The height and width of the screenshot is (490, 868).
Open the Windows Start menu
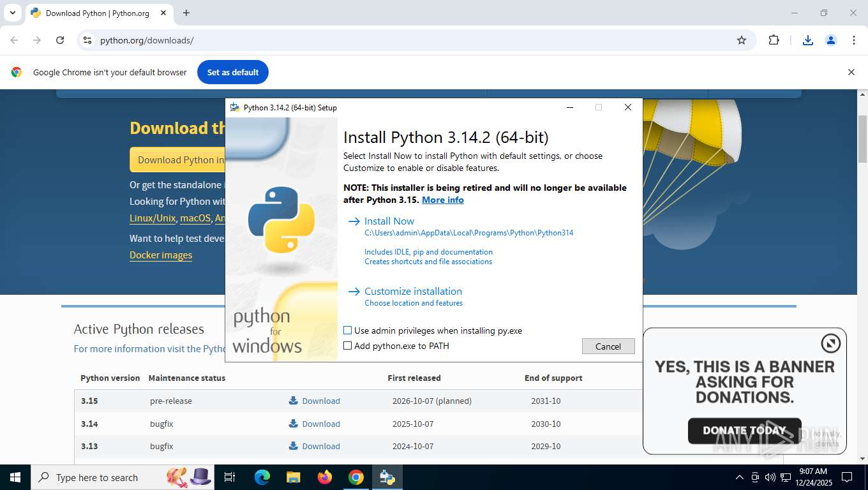tap(15, 477)
